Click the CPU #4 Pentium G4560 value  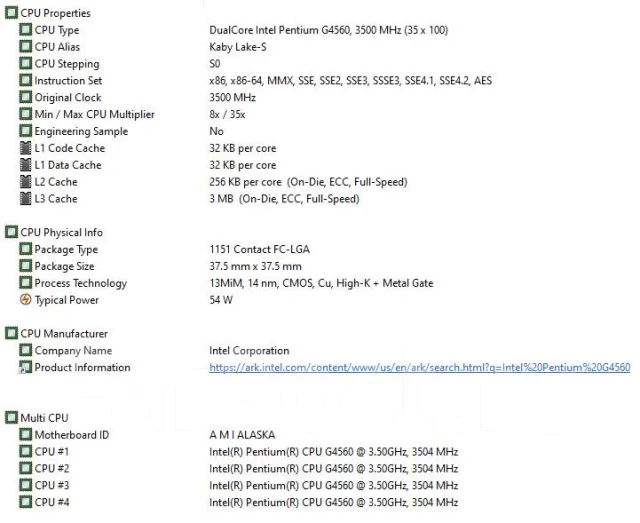pos(333,503)
